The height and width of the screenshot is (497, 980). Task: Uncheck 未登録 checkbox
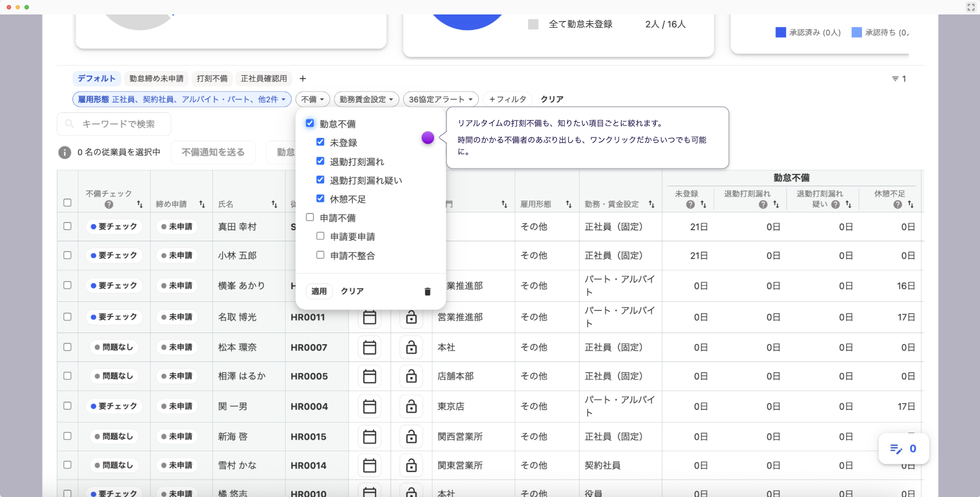point(320,142)
